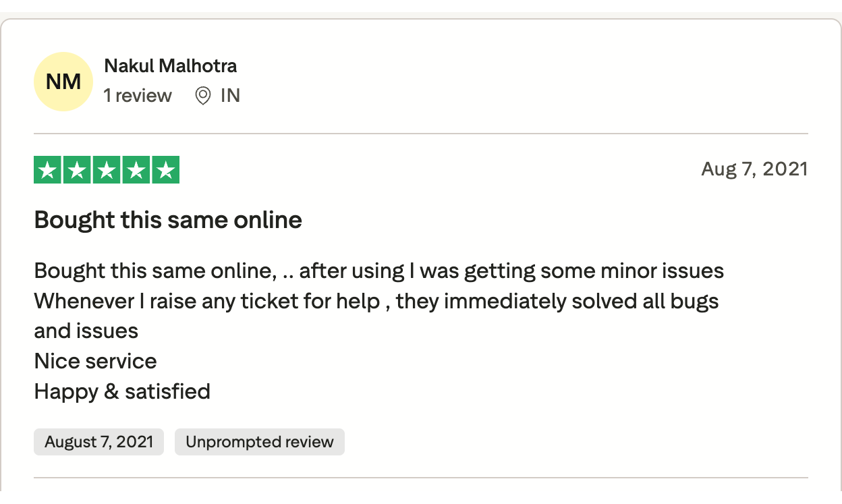Image resolution: width=842 pixels, height=504 pixels.
Task: Click the location pin icon
Action: pyautogui.click(x=202, y=96)
